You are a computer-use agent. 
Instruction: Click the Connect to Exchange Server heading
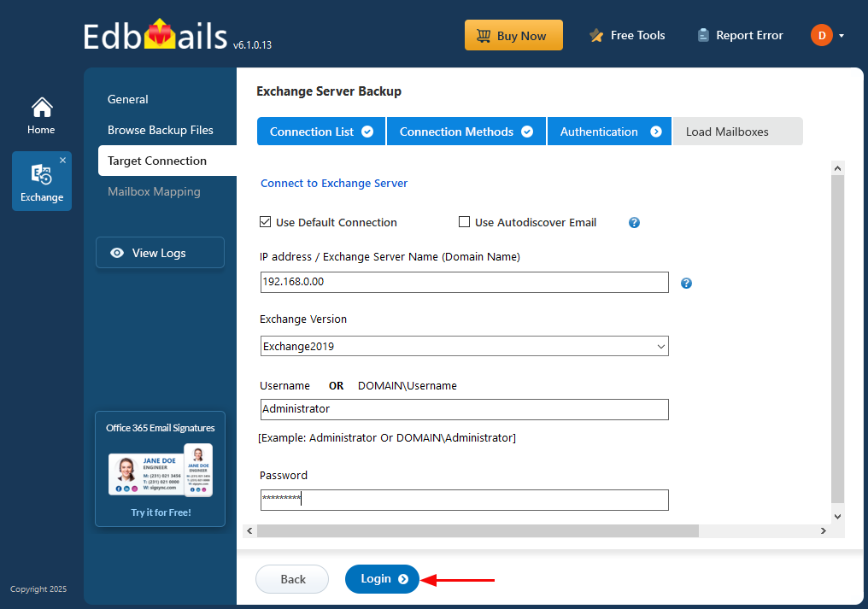(334, 184)
